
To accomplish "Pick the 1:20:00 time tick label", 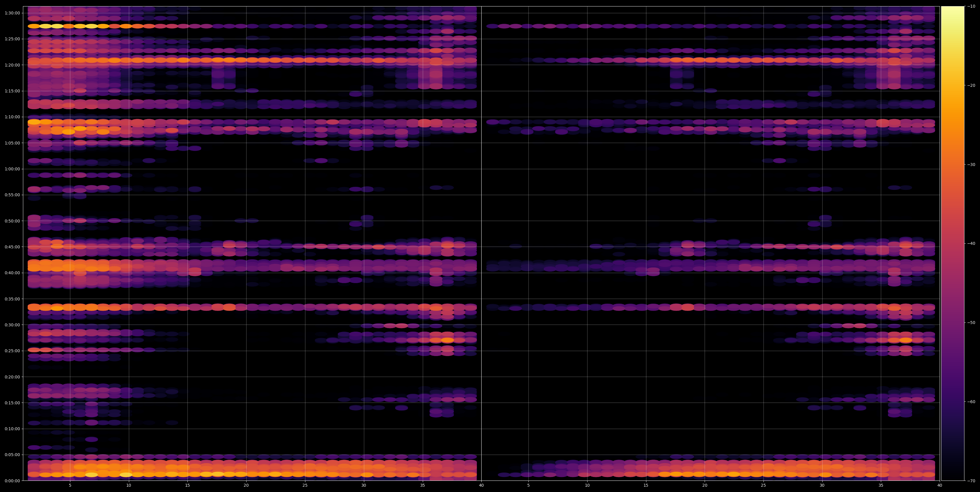I will (x=12, y=65).
